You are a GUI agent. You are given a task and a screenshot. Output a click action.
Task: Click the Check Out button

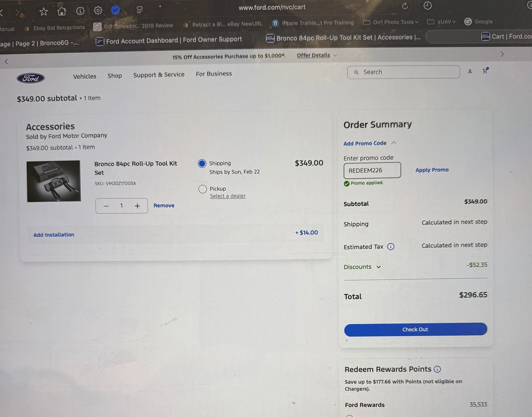415,329
